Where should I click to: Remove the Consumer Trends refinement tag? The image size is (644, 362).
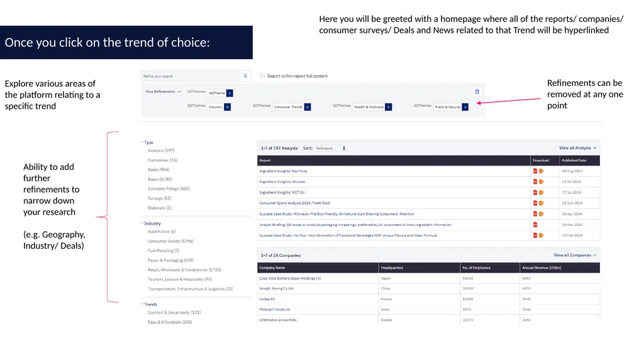coord(307,107)
